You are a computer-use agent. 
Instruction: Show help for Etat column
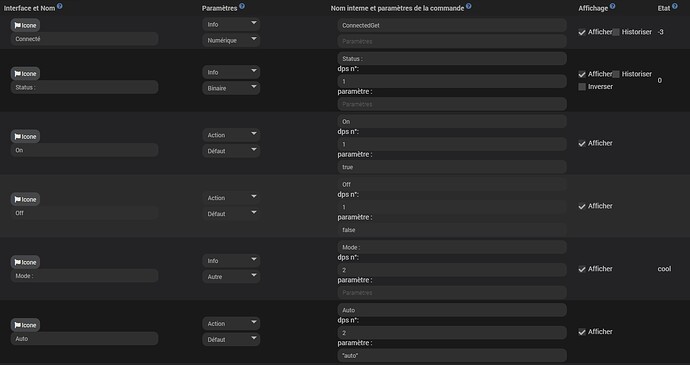click(x=675, y=6)
